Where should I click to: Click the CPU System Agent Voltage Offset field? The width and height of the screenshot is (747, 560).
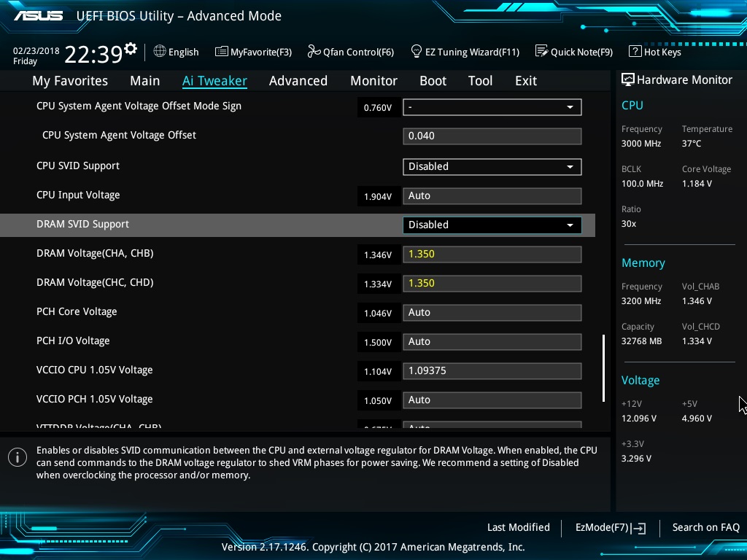[x=492, y=136]
